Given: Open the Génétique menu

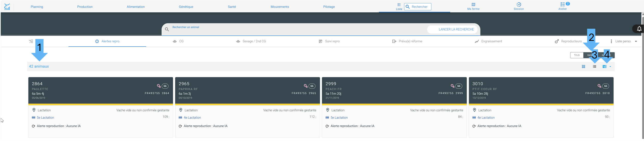Looking at the screenshot, I should tap(186, 7).
